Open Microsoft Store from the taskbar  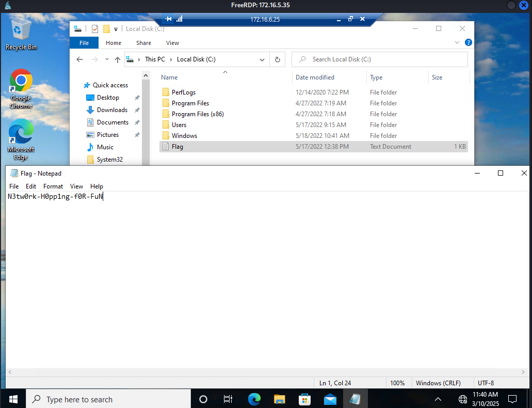coord(305,399)
